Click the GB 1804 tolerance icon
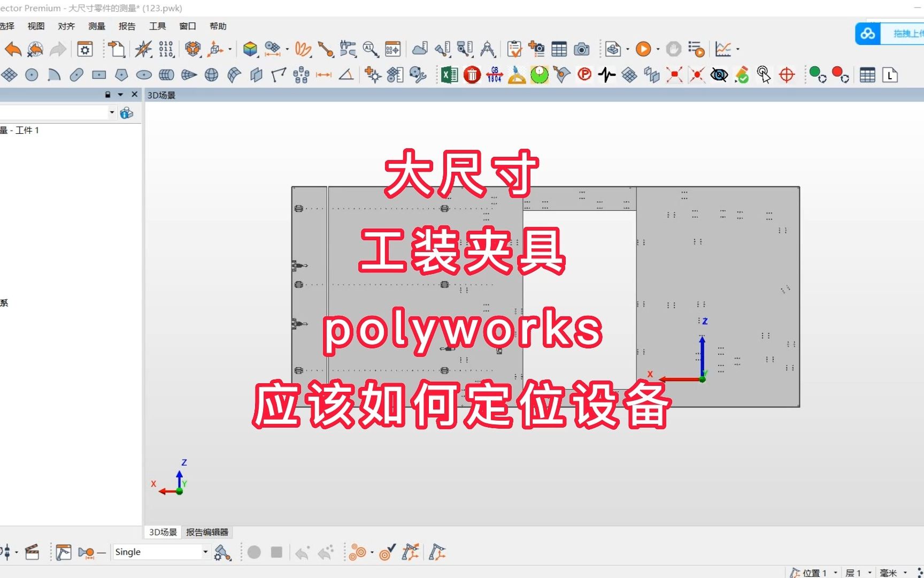The width and height of the screenshot is (924, 578). click(x=495, y=75)
